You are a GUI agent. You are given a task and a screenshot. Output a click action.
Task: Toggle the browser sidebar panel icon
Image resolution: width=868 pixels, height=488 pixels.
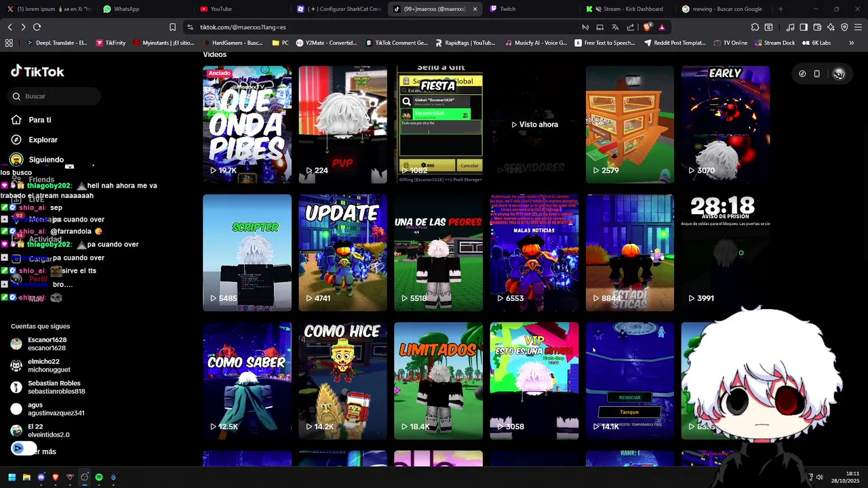[804, 27]
